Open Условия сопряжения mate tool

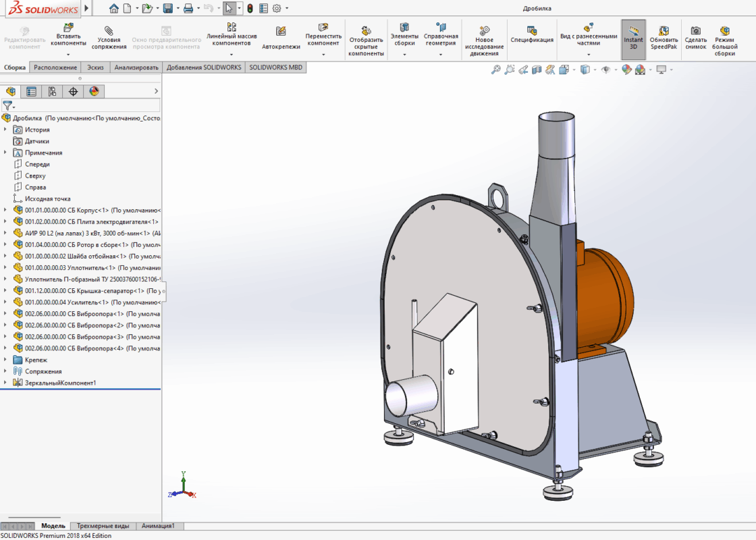109,32
